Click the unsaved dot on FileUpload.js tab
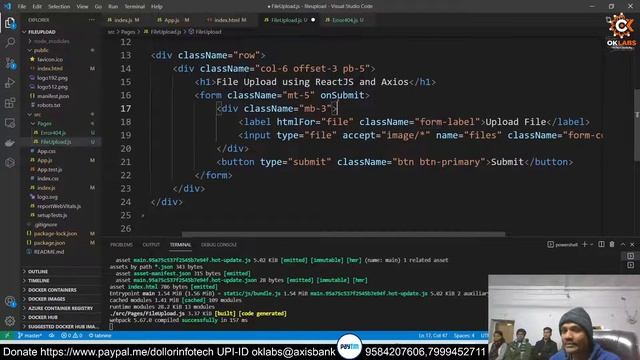Image resolution: width=640 pixels, height=360 pixels. point(313,20)
